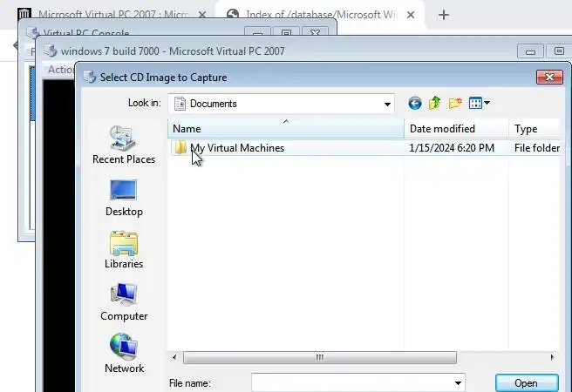Open a new browser tab

(x=444, y=15)
